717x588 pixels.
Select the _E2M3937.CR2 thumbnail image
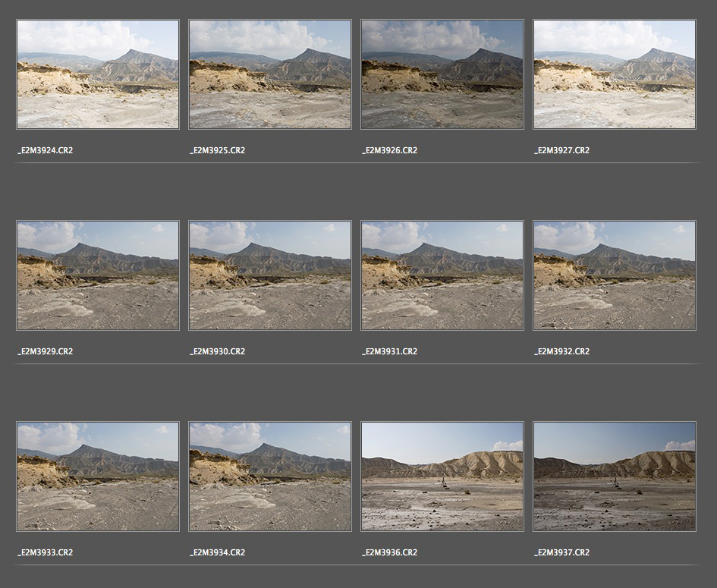click(x=615, y=476)
